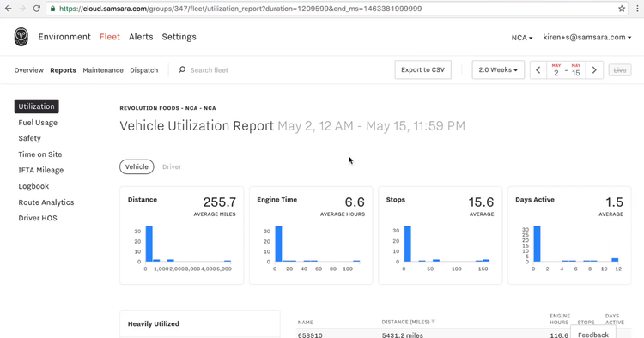Open the Time on Site report

[x=39, y=154]
